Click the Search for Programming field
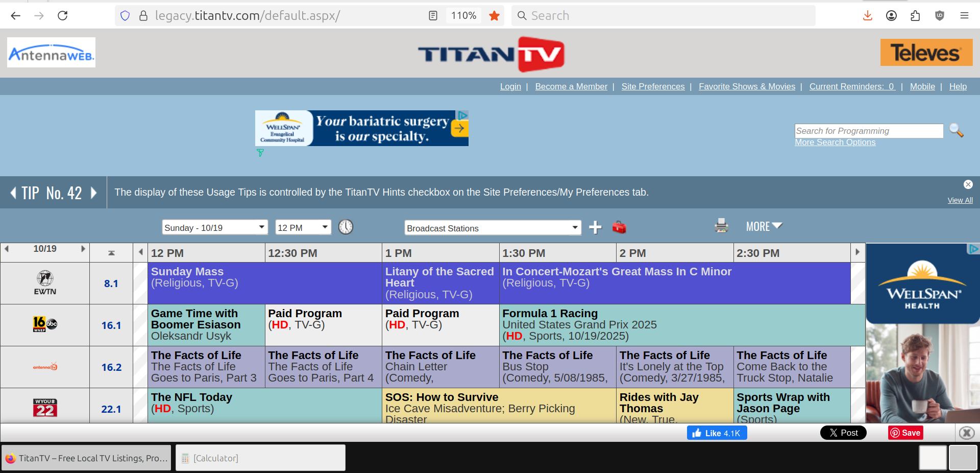980x473 pixels. 868,131
